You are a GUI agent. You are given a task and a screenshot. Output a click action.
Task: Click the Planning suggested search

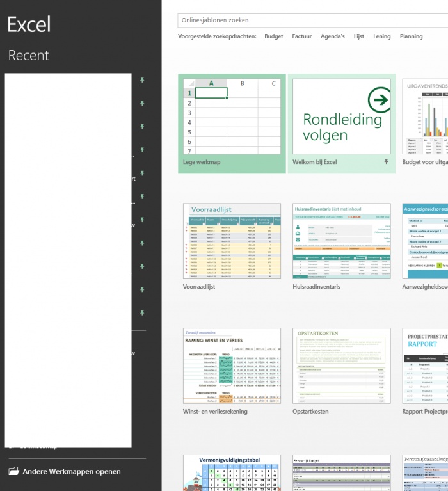pos(411,36)
